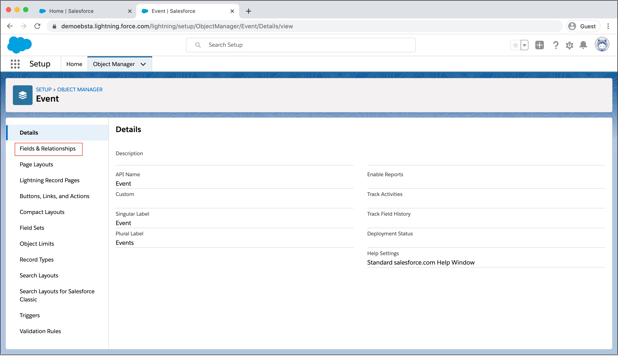Viewport: 618px width, 364px height.
Task: Open Fields & Relationships section
Action: pyautogui.click(x=48, y=149)
